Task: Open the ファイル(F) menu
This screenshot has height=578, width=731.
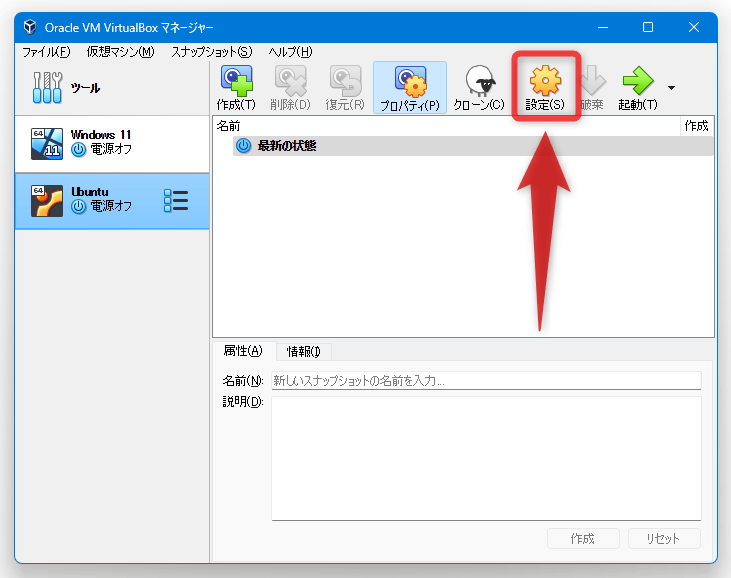Action: (46, 52)
